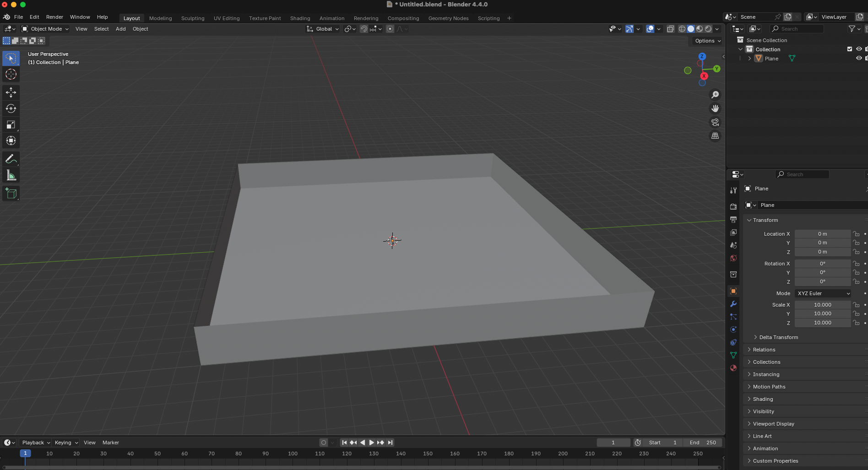Viewport: 868px width, 470px height.
Task: Switch perspective/orthographic projection icon
Action: tap(715, 136)
